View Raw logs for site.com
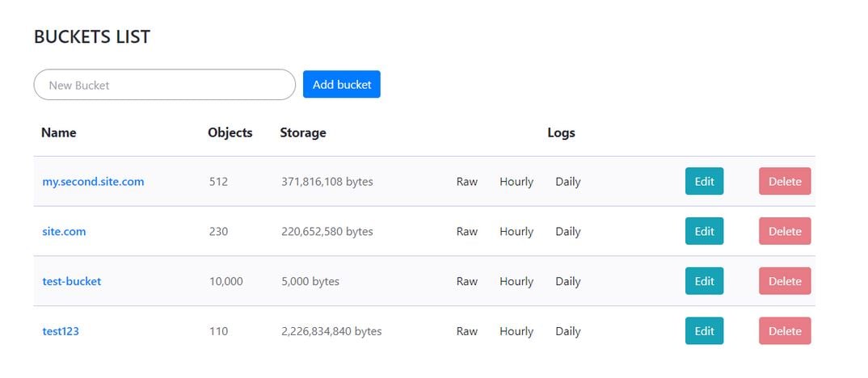Screen dimensions: 868x378 pyautogui.click(x=466, y=231)
